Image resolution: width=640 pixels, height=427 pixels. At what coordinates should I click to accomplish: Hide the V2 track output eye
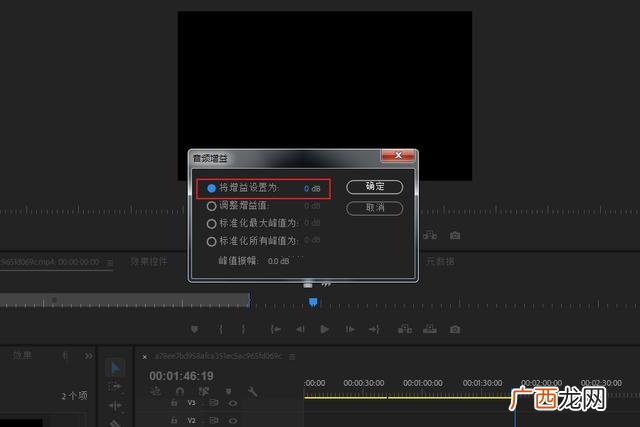pos(233,420)
